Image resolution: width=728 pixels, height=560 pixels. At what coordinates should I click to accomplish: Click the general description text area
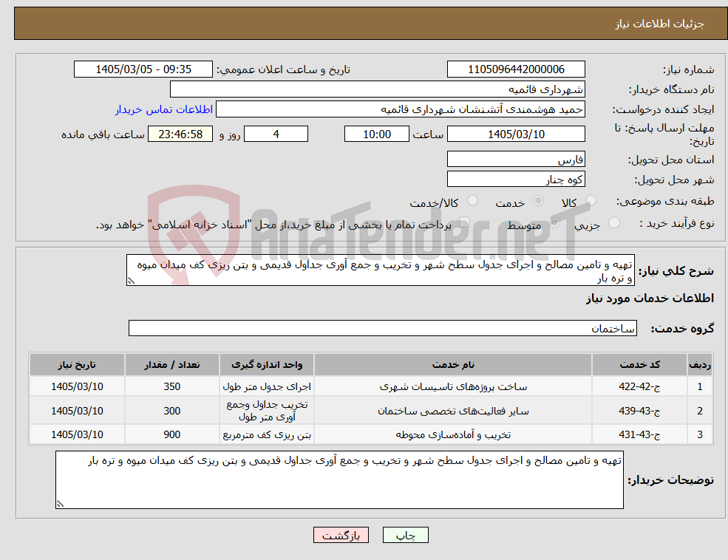coord(380,270)
